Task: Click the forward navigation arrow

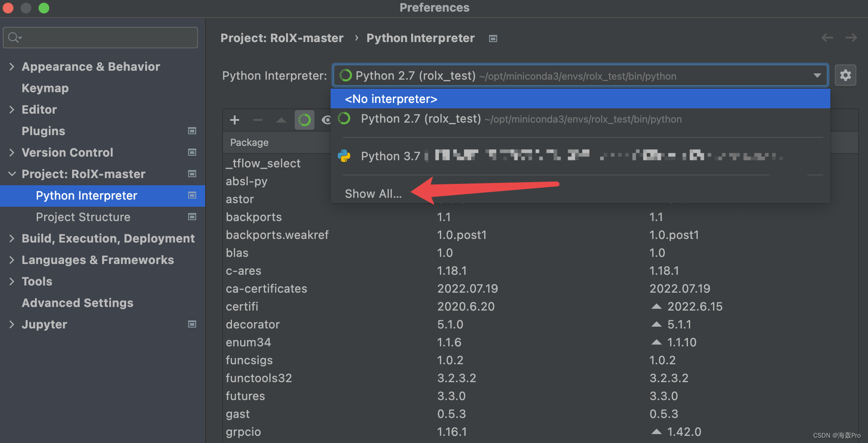Action: pos(851,38)
